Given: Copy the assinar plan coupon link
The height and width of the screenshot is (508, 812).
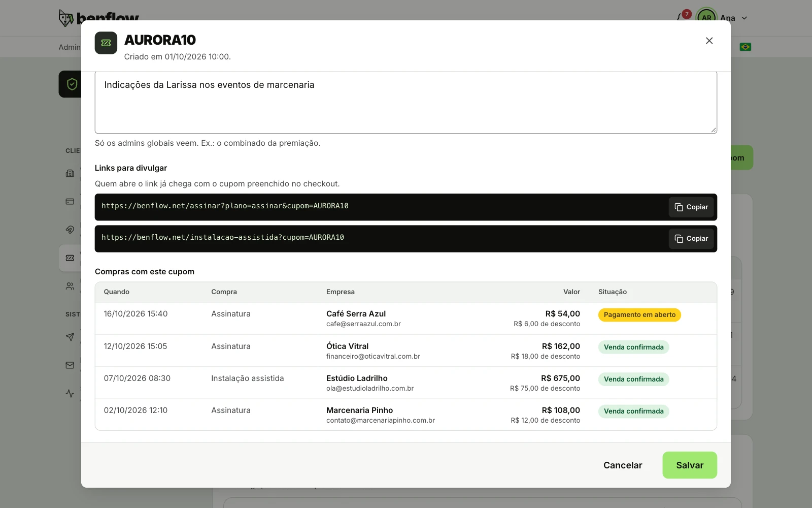Looking at the screenshot, I should click(691, 207).
